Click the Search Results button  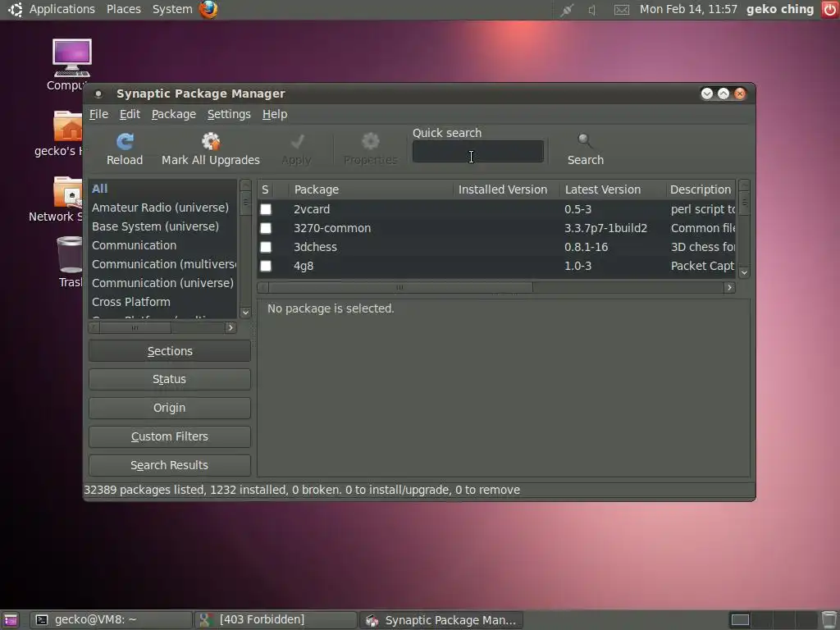coord(170,465)
